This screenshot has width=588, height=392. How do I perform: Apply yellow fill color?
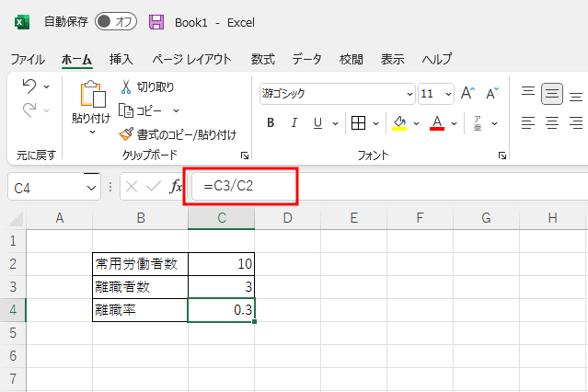(x=399, y=122)
